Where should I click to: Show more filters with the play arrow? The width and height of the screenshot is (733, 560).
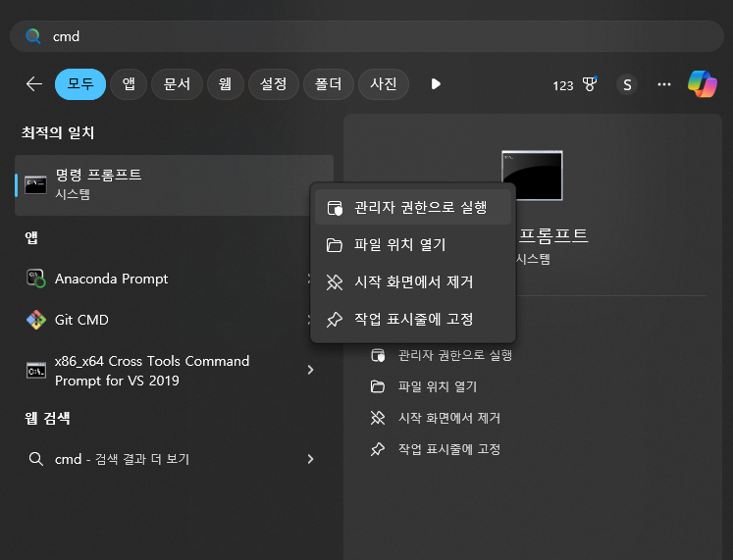coord(436,84)
